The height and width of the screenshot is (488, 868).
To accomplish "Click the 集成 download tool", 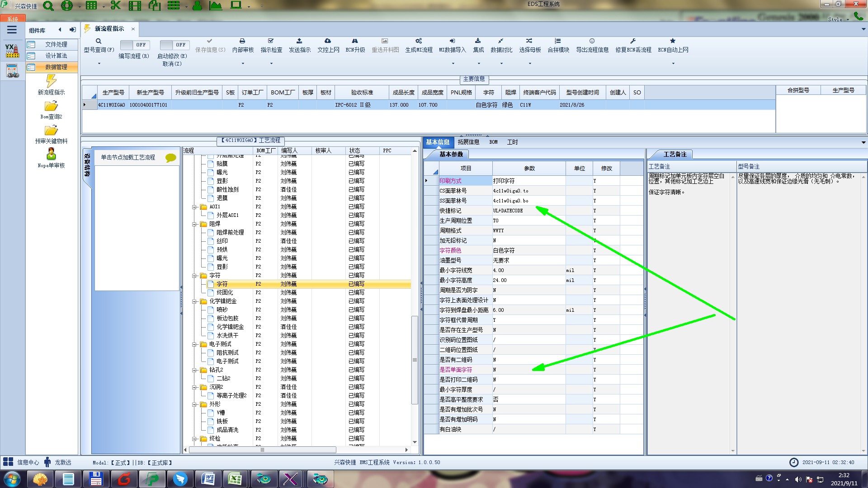I will 478,46.
